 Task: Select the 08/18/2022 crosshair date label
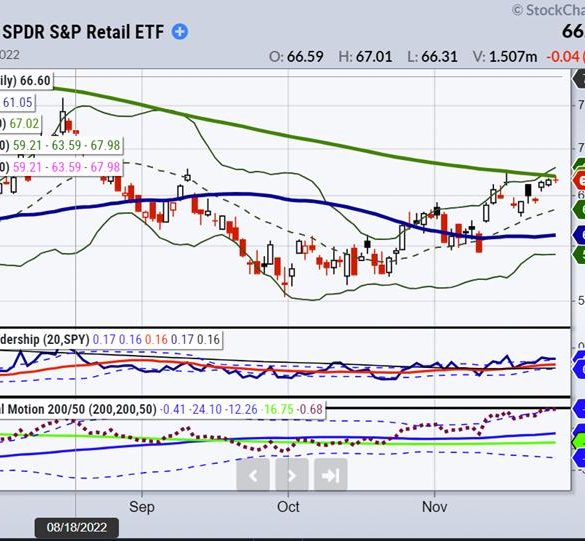point(77,528)
